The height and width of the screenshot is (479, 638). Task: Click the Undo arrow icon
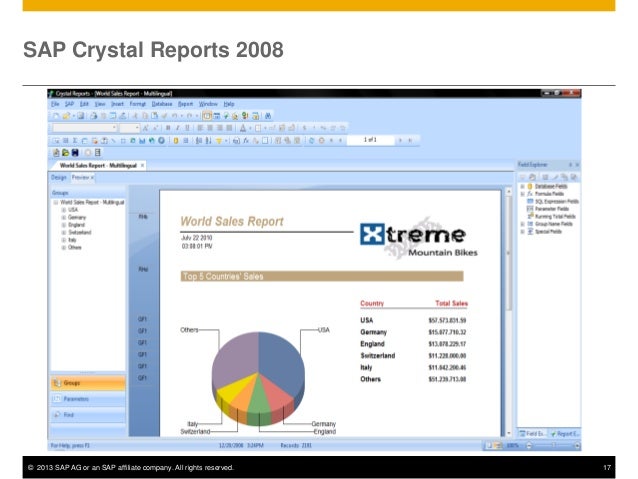pyautogui.click(x=174, y=116)
